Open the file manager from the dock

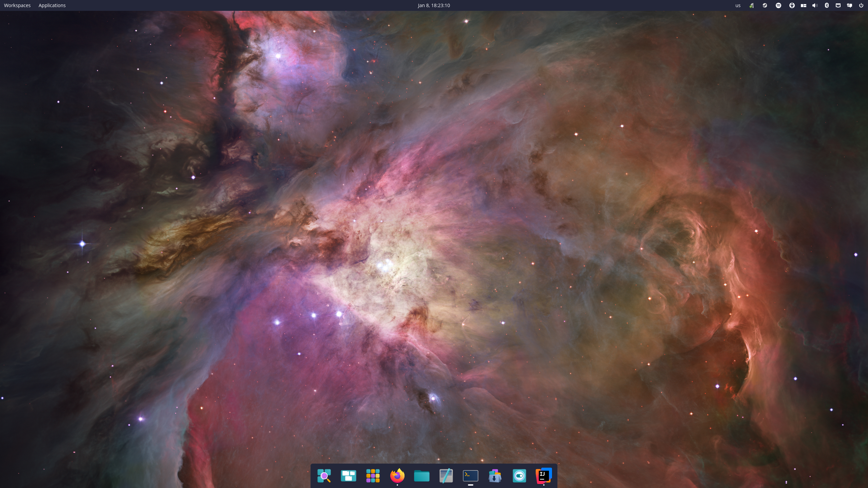[421, 476]
